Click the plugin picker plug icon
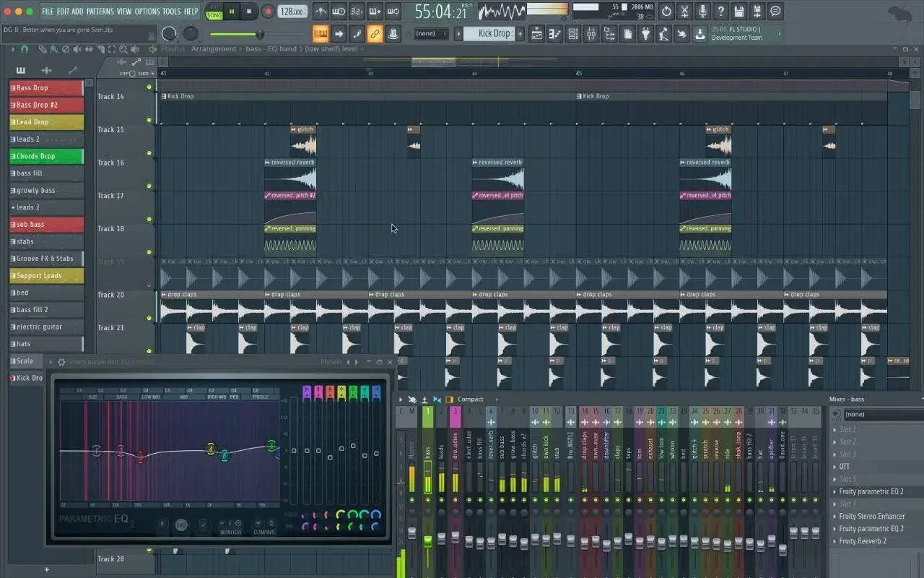The height and width of the screenshot is (578, 924). (645, 34)
